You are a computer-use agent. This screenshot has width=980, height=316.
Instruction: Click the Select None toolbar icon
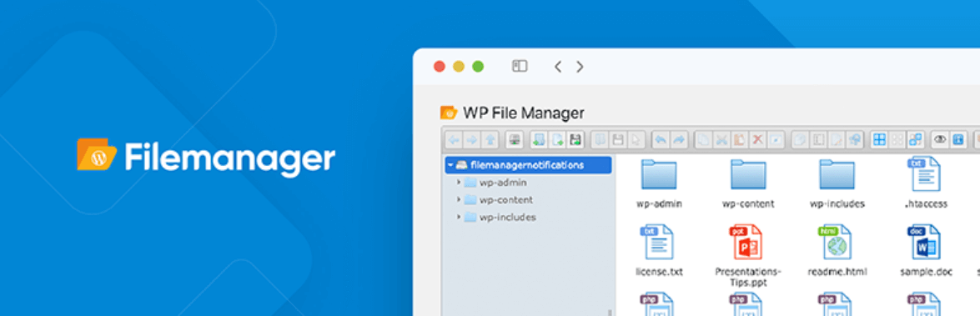897,140
